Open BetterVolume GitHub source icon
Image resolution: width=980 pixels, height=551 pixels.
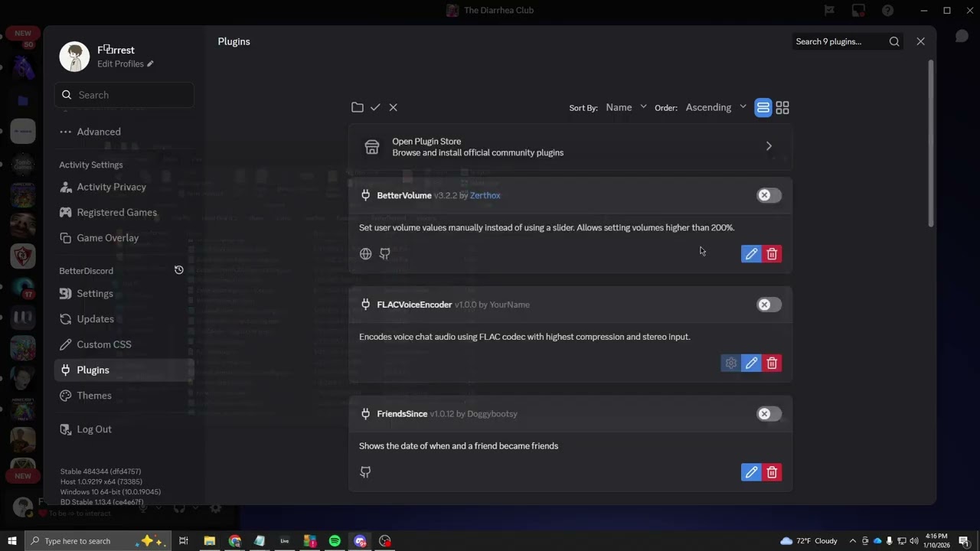[385, 254]
